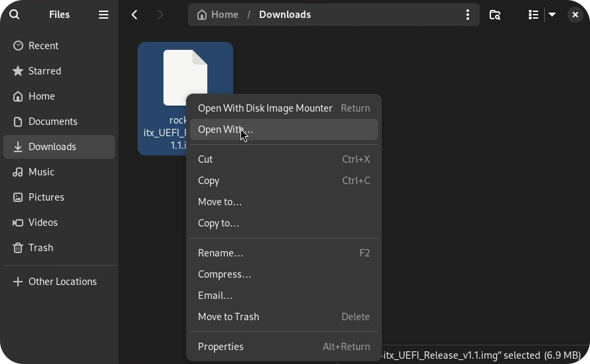Open Recent in the sidebar
590x364 pixels.
pyautogui.click(x=59, y=46)
